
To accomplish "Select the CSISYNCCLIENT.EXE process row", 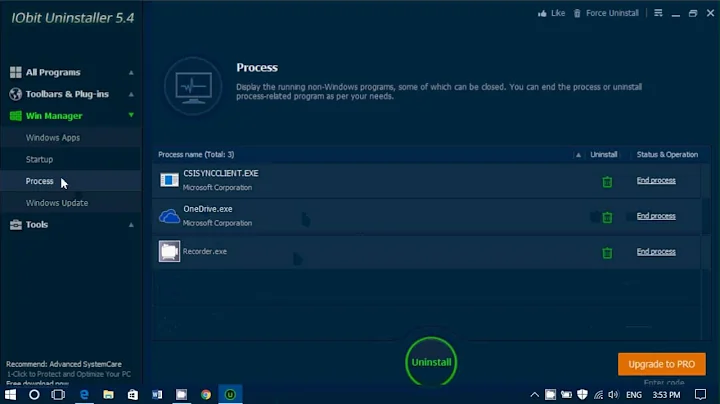I will (427, 180).
